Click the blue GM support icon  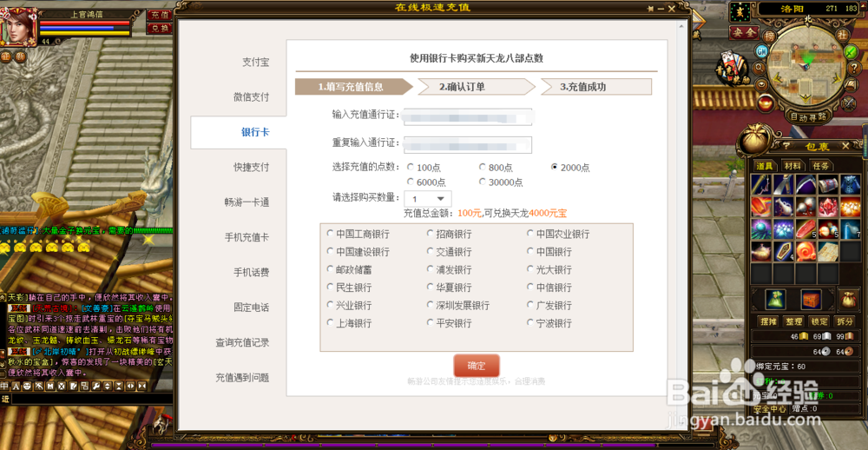[762, 51]
